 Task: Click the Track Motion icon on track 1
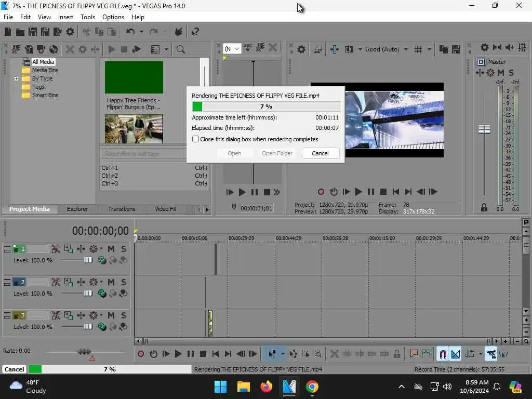point(81,249)
